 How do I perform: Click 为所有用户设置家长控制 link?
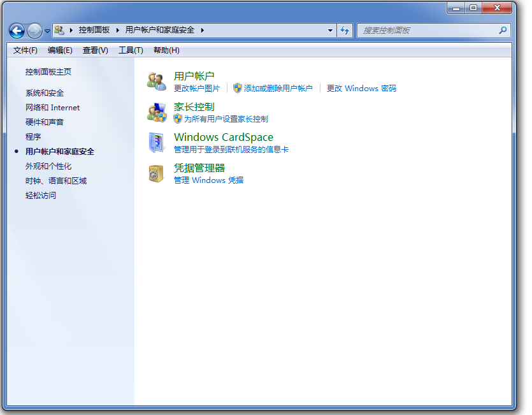point(226,119)
